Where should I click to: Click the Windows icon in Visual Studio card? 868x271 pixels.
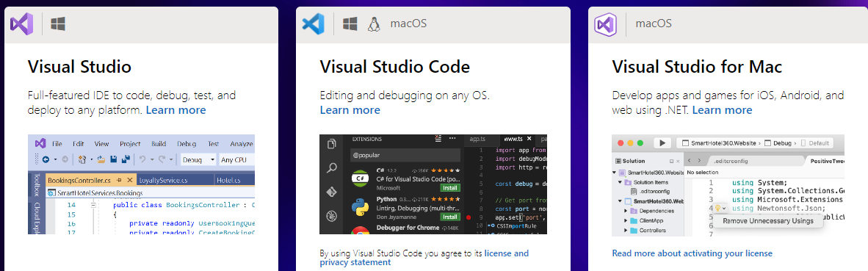(58, 24)
